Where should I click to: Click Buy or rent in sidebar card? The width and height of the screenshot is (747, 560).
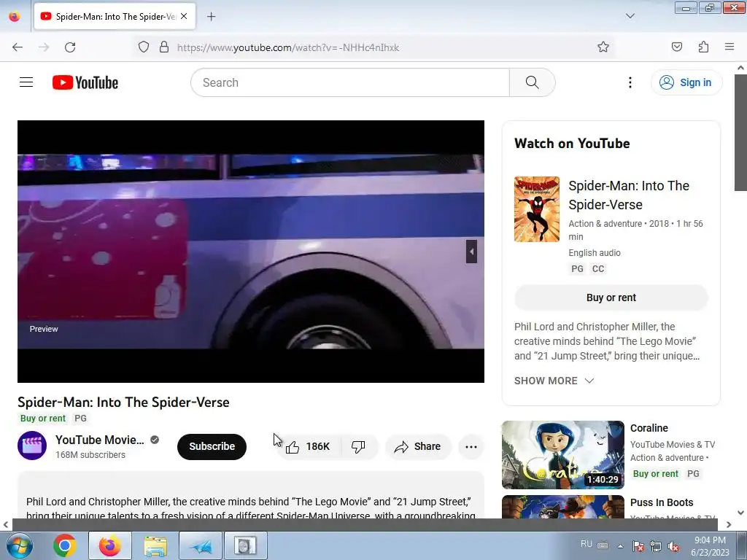pos(611,297)
